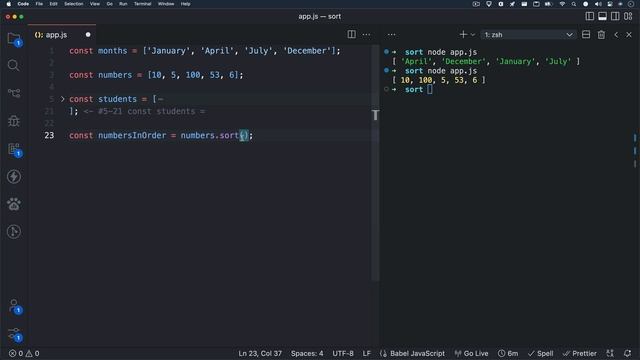Open the Selection menu
This screenshot has height=360, width=640.
tap(73, 4)
